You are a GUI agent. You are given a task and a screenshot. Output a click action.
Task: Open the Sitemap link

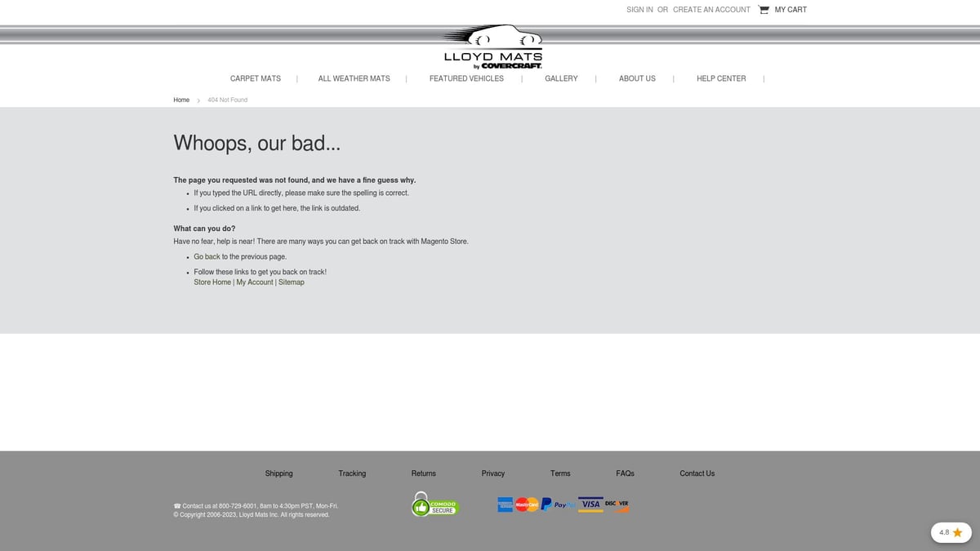click(x=291, y=282)
